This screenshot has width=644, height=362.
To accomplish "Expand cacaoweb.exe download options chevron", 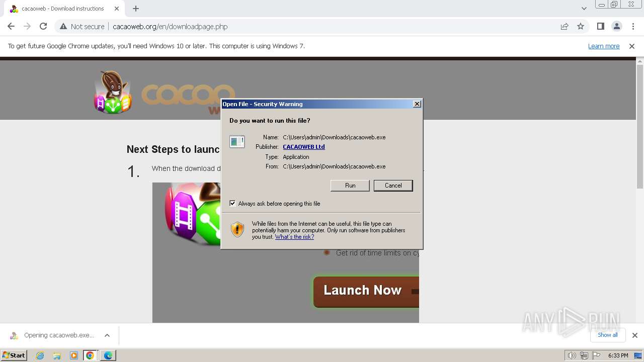I will point(107,335).
